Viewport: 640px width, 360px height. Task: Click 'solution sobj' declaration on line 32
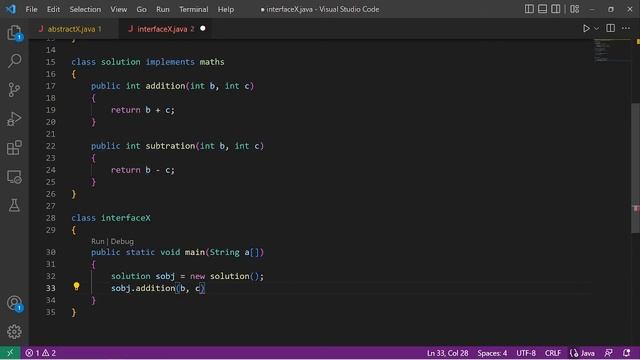(143, 276)
